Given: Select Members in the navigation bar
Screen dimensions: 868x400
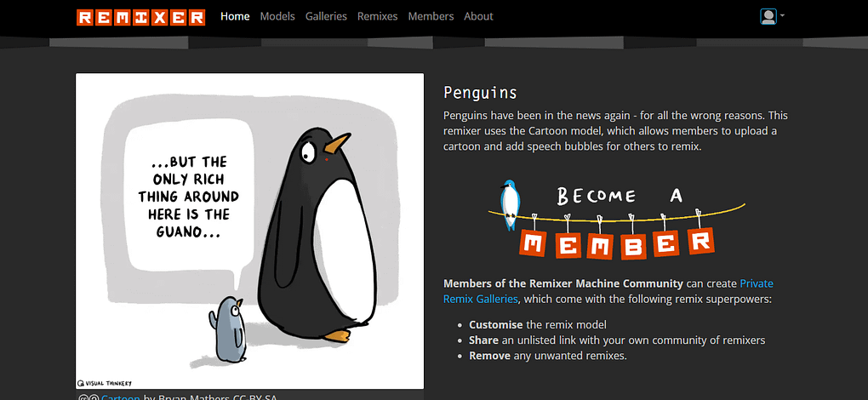Looking at the screenshot, I should coord(431,16).
